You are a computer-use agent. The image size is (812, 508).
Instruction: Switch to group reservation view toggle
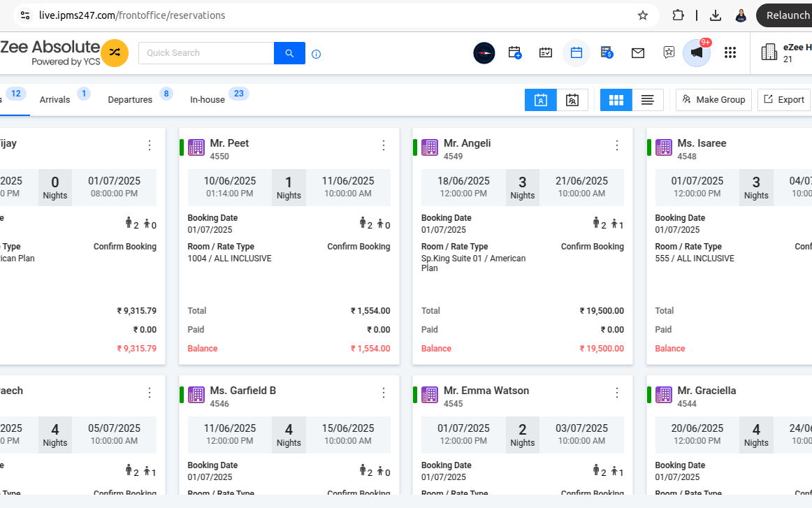[x=572, y=100]
